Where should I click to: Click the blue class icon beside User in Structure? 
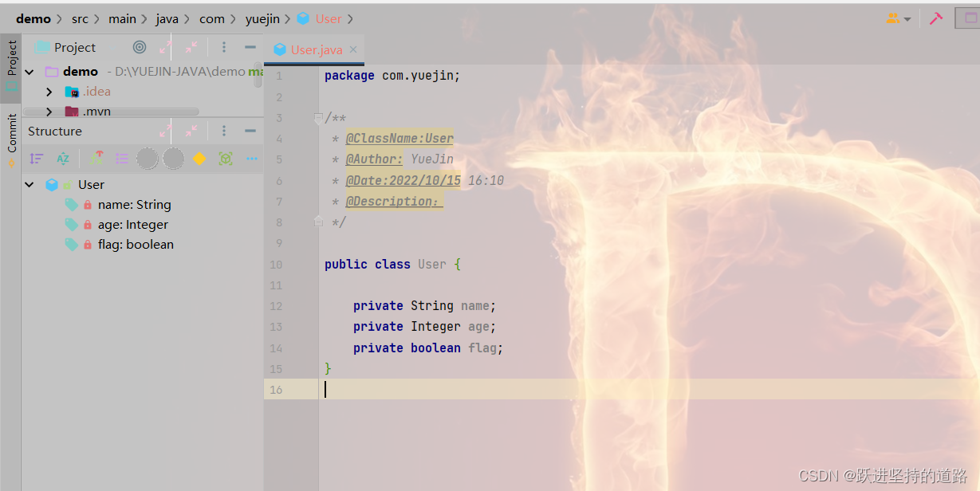(x=52, y=184)
